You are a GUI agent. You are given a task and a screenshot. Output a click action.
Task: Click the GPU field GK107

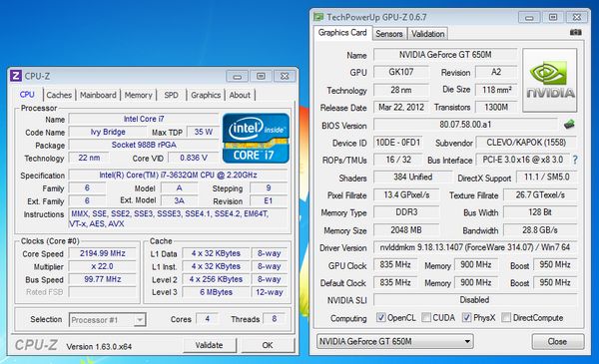tap(401, 72)
